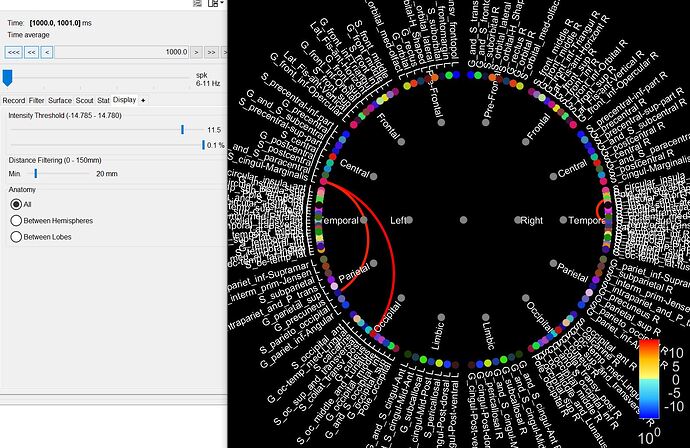Click the Min distance filtering slider handle
690x448 pixels.
pos(36,174)
